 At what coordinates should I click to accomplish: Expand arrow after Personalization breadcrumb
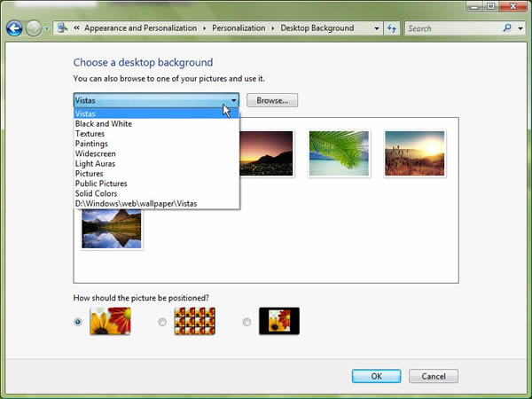[273, 28]
